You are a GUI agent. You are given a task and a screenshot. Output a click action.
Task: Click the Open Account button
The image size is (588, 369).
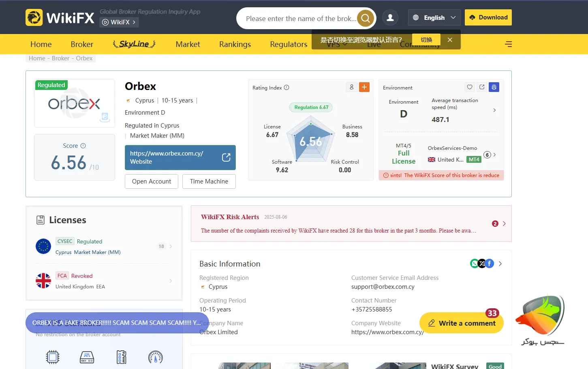pyautogui.click(x=151, y=181)
